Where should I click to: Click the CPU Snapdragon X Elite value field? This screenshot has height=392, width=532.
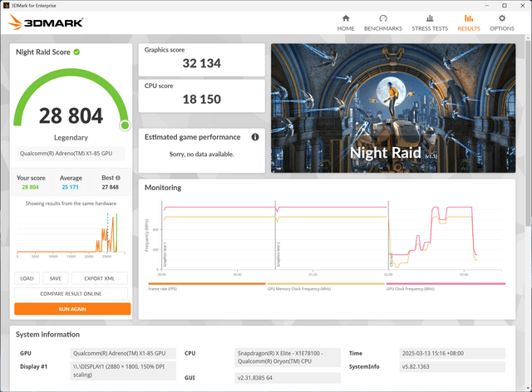click(288, 357)
